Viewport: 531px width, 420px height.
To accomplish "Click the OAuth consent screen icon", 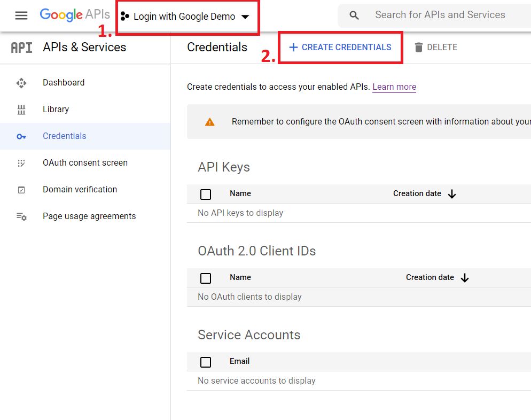I will coord(21,164).
